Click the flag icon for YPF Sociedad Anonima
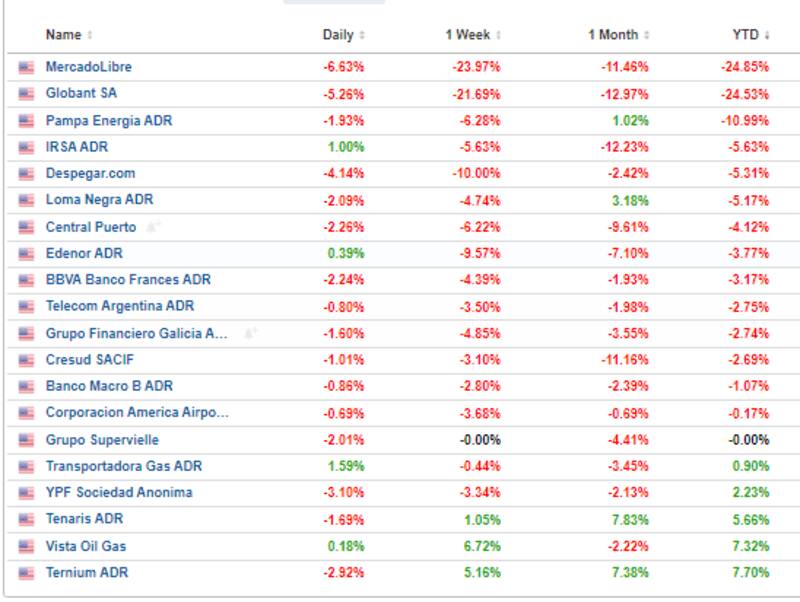Image resolution: width=800 pixels, height=602 pixels. pyautogui.click(x=26, y=493)
